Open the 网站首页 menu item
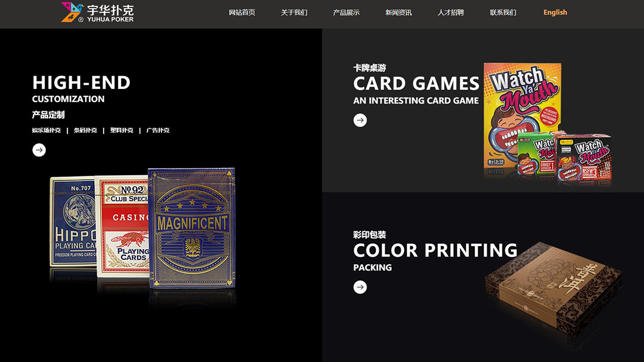 coord(242,12)
